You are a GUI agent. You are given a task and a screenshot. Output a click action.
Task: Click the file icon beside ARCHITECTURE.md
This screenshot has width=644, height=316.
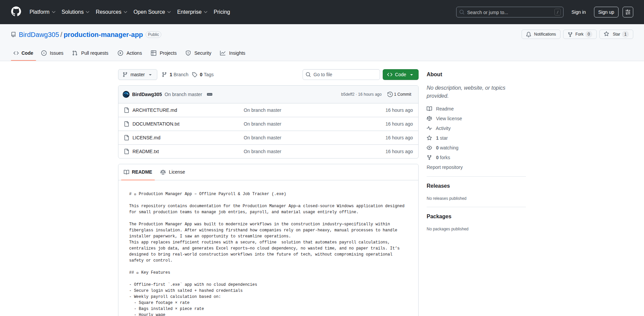click(x=126, y=110)
